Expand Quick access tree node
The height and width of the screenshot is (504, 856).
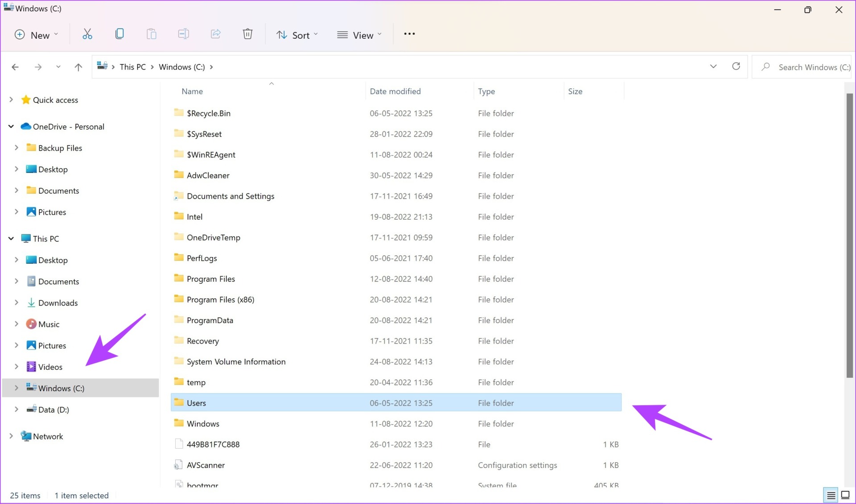(11, 100)
